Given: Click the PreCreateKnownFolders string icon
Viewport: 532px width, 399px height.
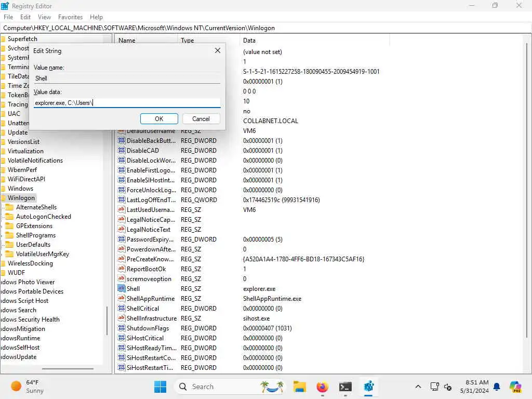Looking at the screenshot, I should [x=121, y=259].
